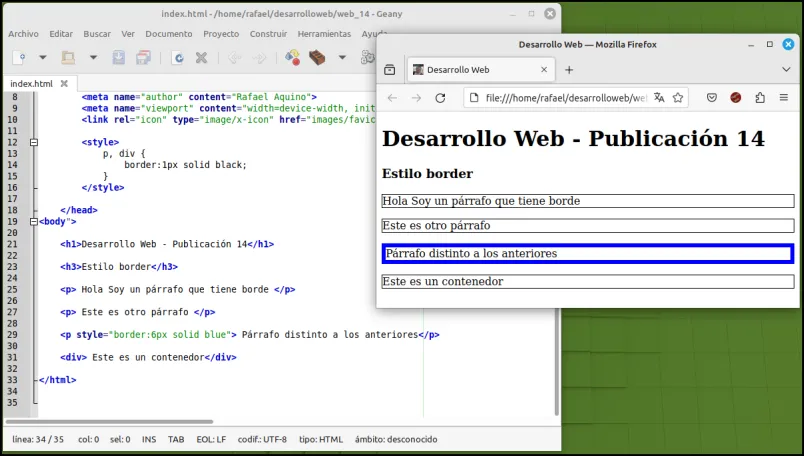Viewport: 804px width, 456px height.
Task: Bookmark the page with the star icon
Action: pos(678,97)
